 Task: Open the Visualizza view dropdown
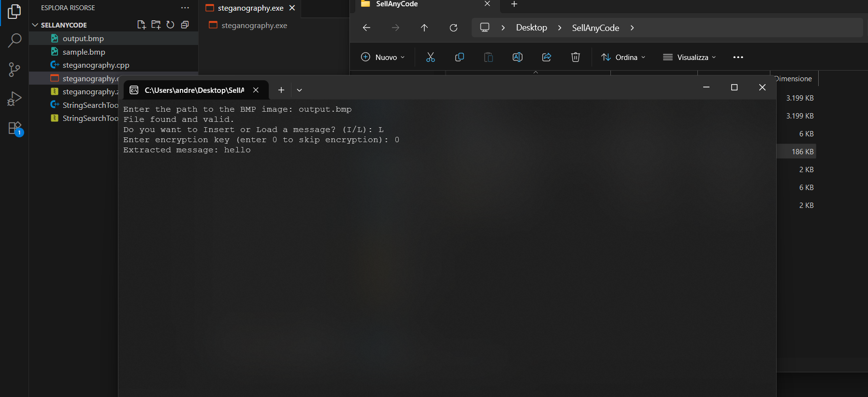point(689,57)
